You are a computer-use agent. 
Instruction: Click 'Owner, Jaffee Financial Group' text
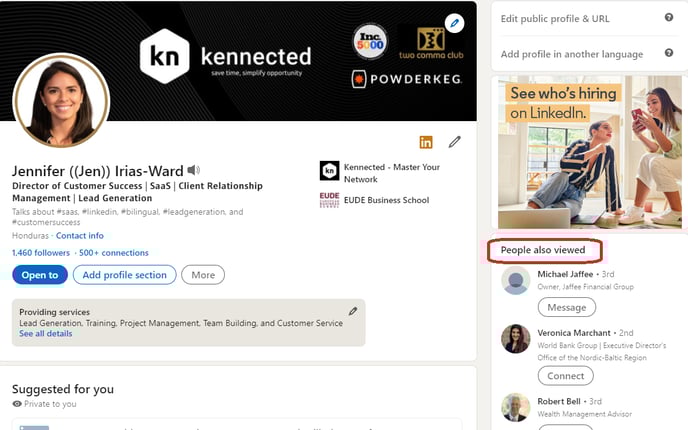586,287
